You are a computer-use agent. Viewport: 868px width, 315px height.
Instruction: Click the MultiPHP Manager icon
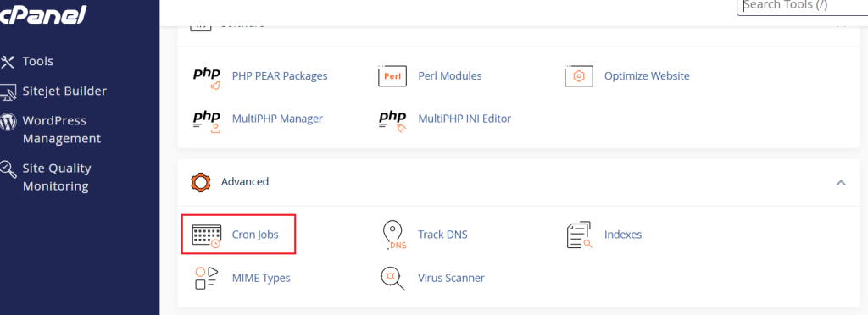[x=207, y=122]
